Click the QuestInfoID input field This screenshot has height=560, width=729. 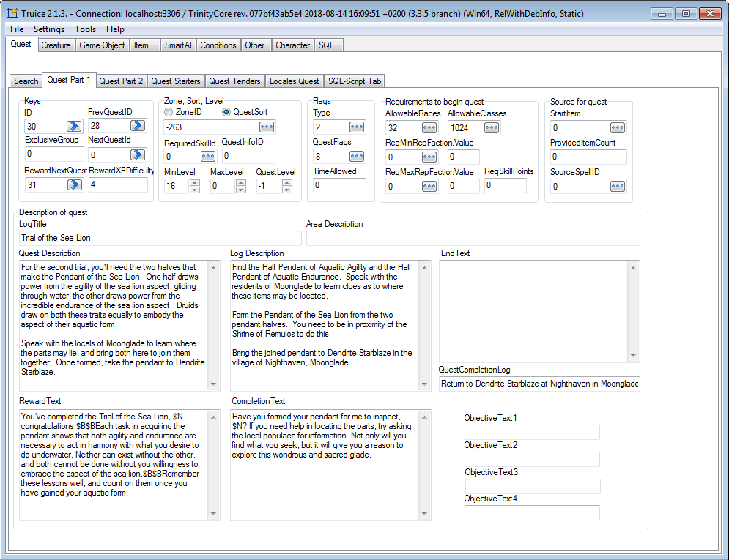248,156
